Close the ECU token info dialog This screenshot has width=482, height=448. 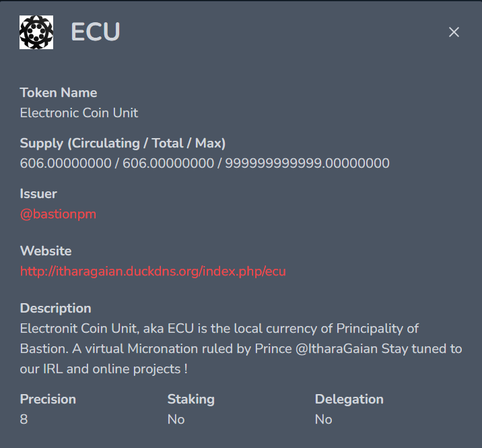454,32
